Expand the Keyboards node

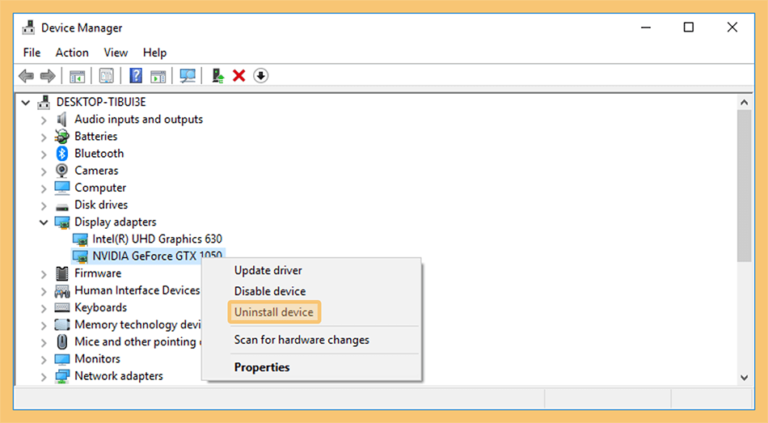pyautogui.click(x=44, y=308)
